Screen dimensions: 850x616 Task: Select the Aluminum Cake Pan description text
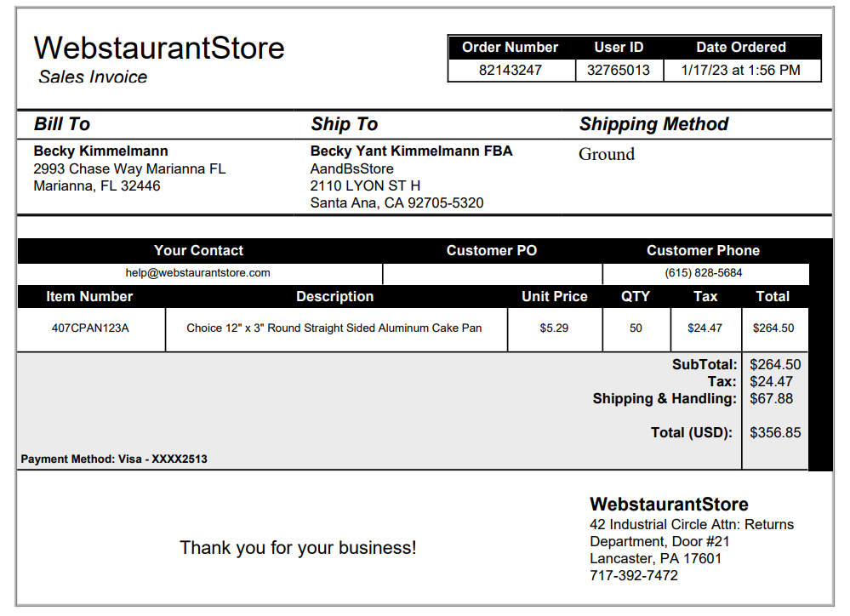point(334,328)
